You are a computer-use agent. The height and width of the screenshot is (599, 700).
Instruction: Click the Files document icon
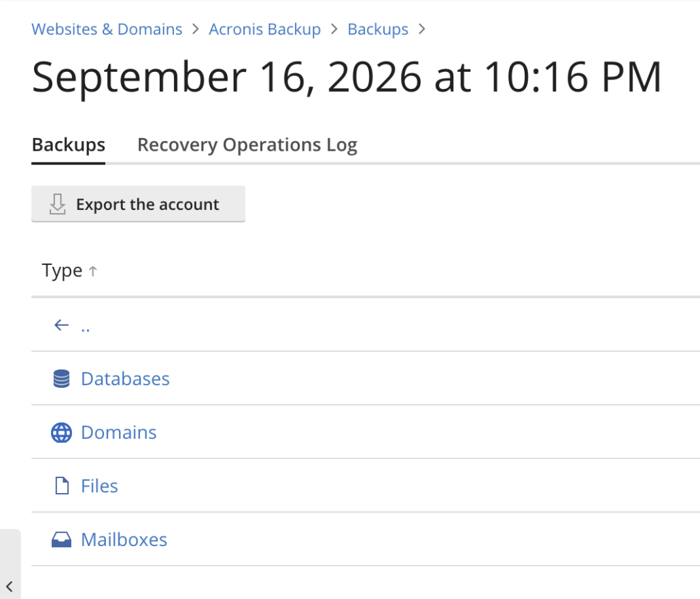point(62,486)
